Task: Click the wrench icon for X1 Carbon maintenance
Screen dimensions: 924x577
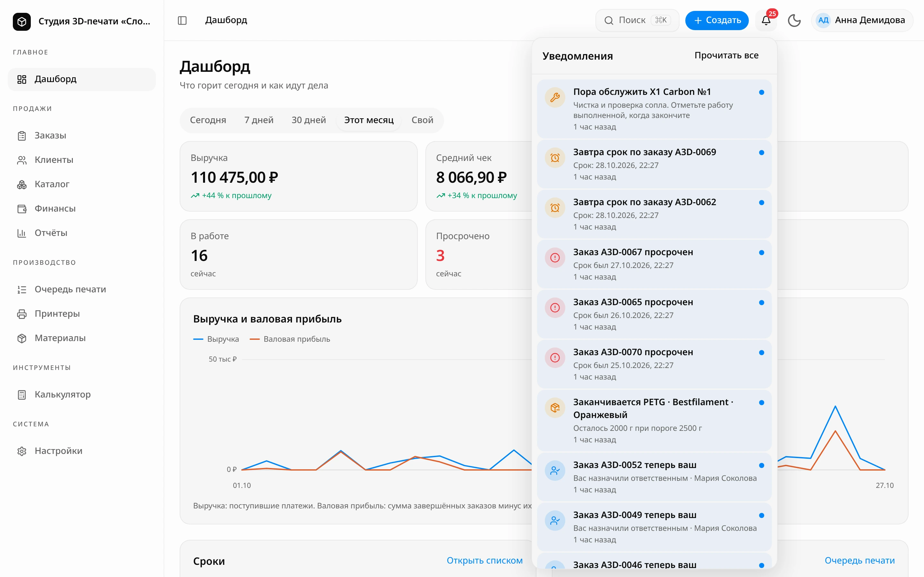Action: pyautogui.click(x=555, y=98)
